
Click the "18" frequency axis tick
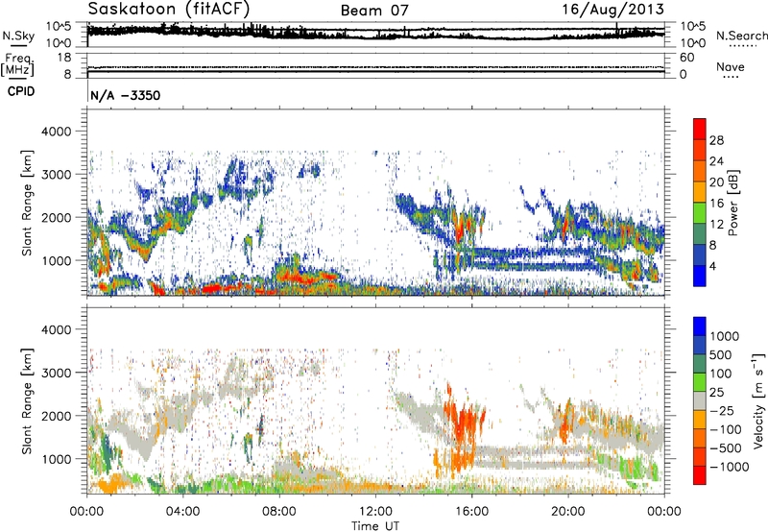(64, 58)
